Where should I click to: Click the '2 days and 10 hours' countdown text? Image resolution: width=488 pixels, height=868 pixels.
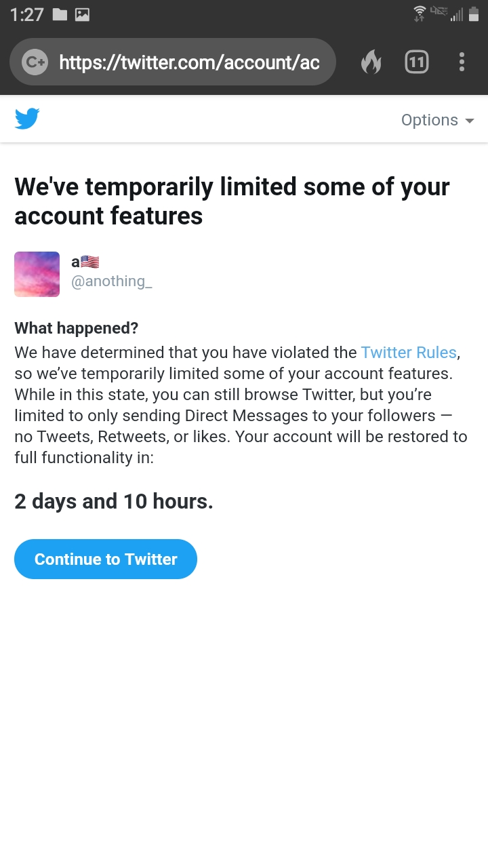tap(114, 501)
